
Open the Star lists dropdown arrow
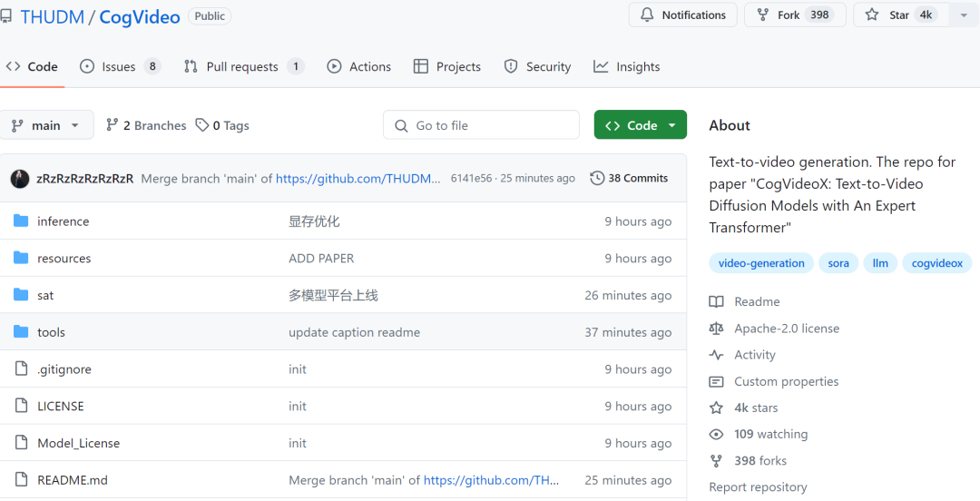(x=962, y=15)
